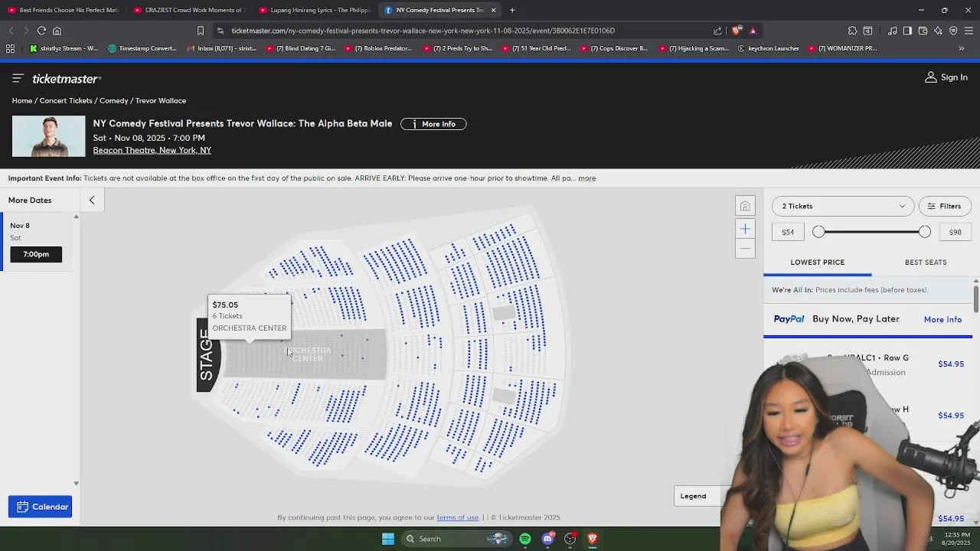Click the Comedy breadcrumb link
This screenshot has height=551, width=980.
click(114, 101)
